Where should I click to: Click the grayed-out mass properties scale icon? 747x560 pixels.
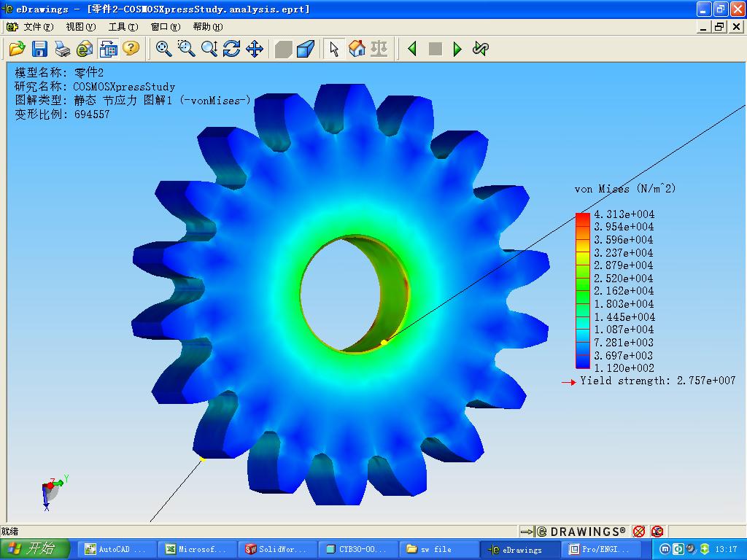coord(379,49)
